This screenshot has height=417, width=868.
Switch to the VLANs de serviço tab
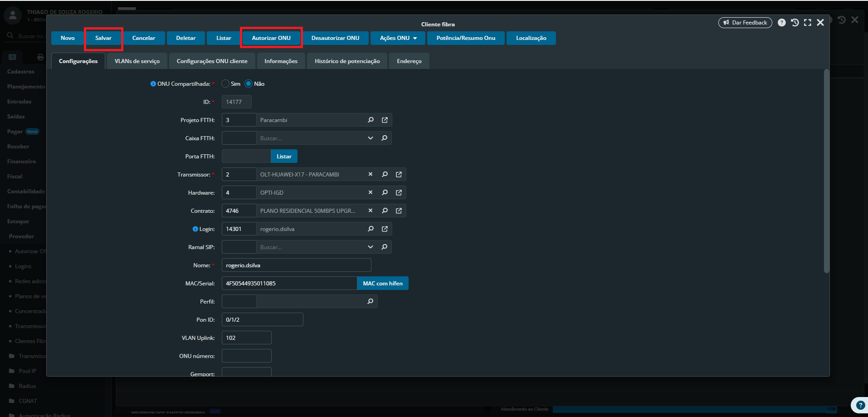137,61
